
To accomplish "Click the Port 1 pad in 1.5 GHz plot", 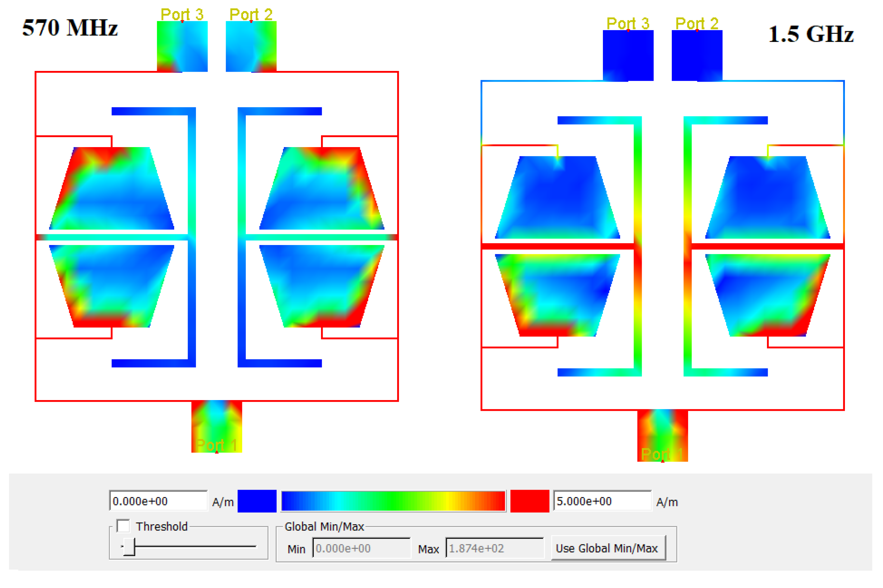I will click(x=662, y=435).
